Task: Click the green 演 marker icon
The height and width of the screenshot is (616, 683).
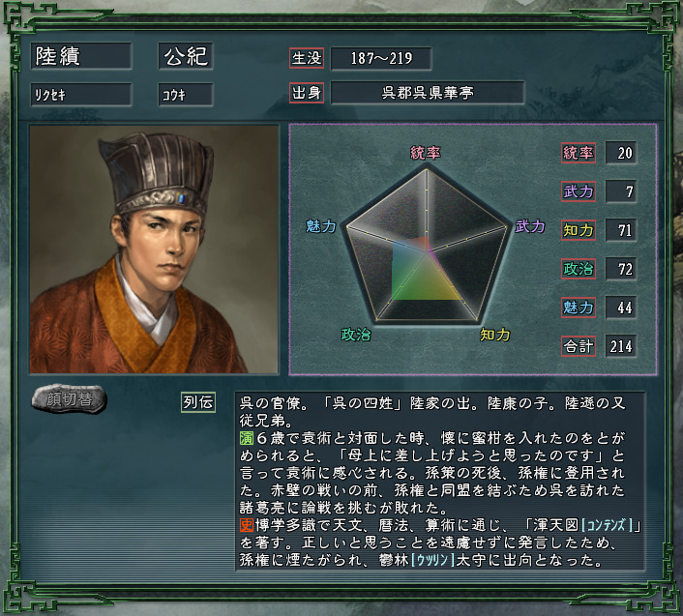Action: [247, 438]
